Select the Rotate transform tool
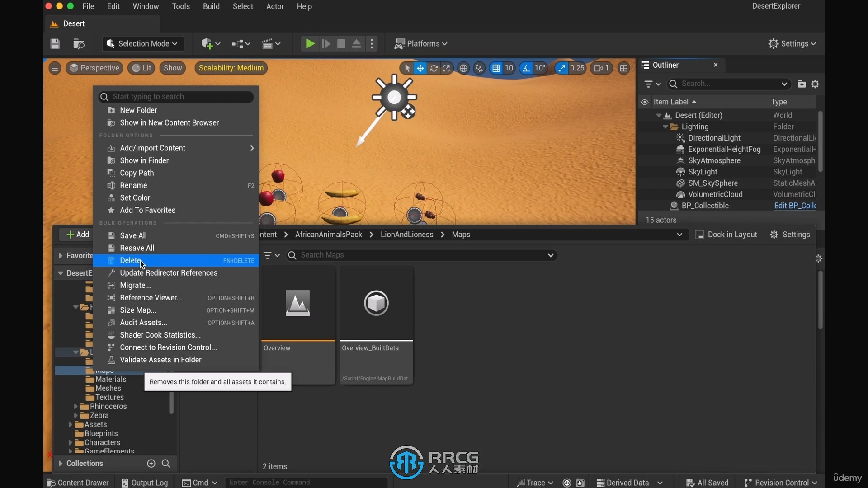The height and width of the screenshot is (488, 868). [434, 68]
